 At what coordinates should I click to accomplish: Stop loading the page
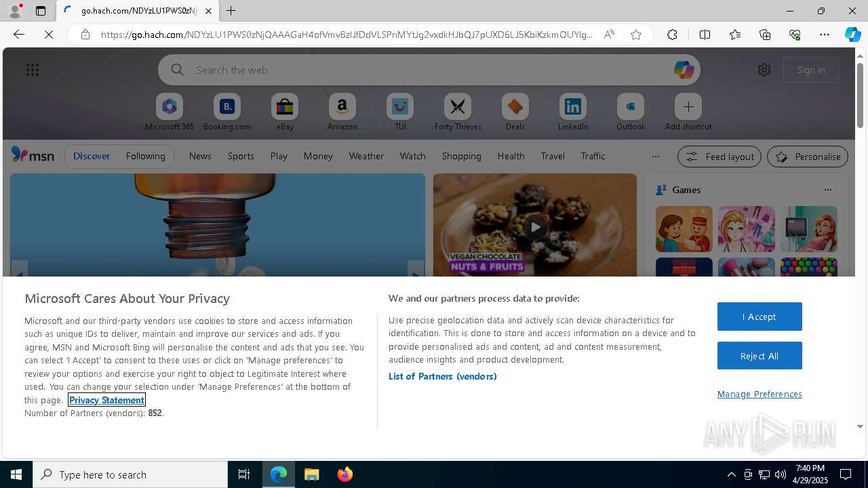[x=49, y=35]
